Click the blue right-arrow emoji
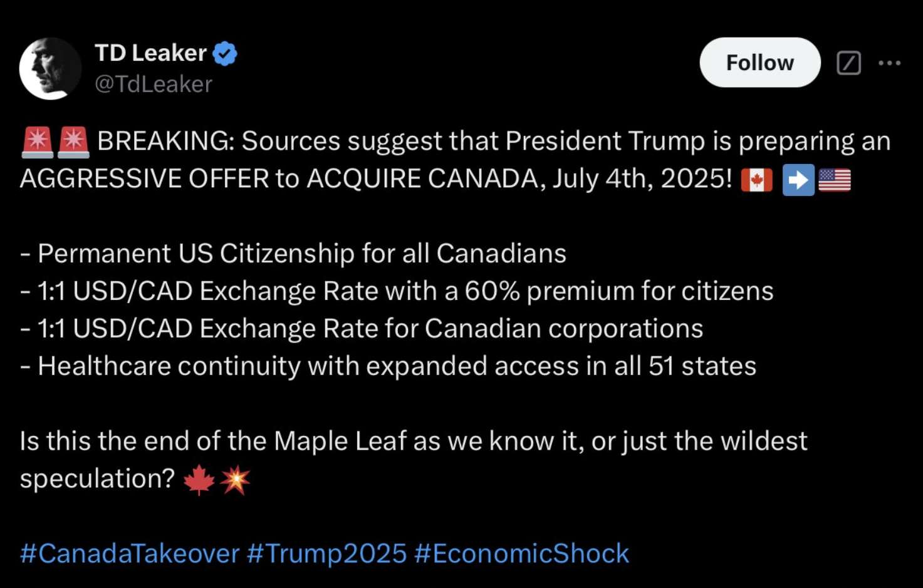This screenshot has height=588, width=923. click(798, 180)
